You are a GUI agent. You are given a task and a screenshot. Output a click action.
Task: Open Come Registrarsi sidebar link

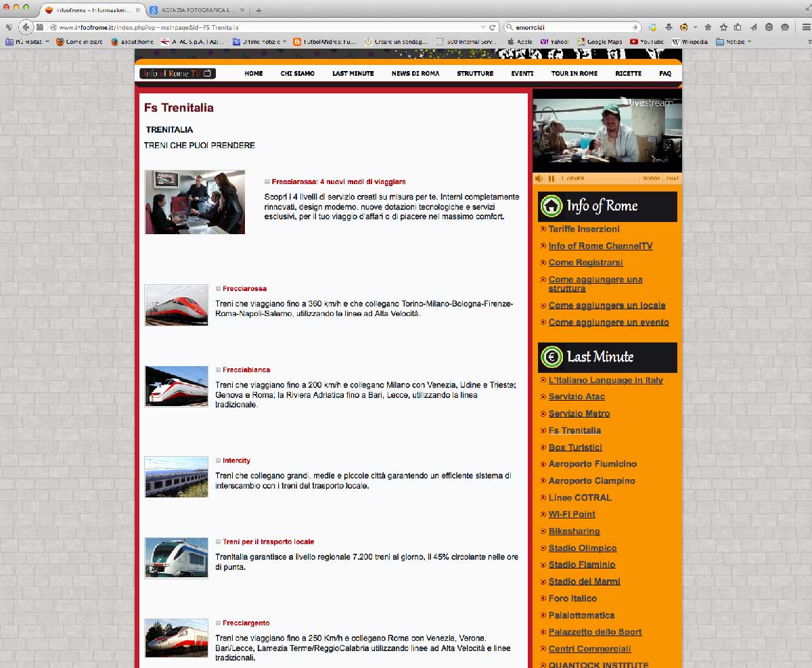586,263
